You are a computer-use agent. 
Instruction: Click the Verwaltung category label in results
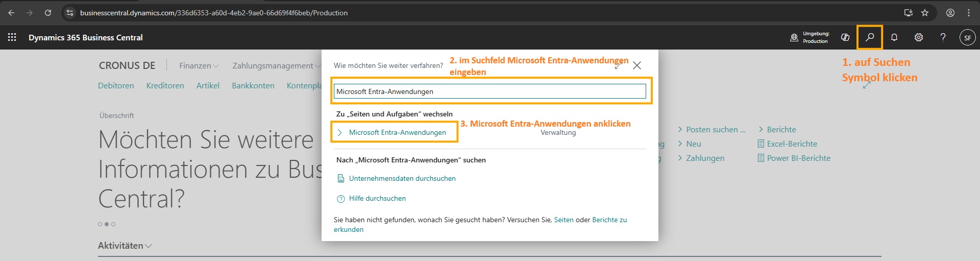(558, 132)
